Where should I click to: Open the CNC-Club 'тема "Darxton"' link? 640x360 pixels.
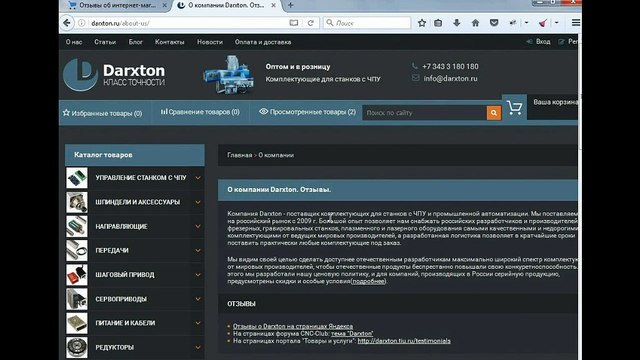point(352,333)
